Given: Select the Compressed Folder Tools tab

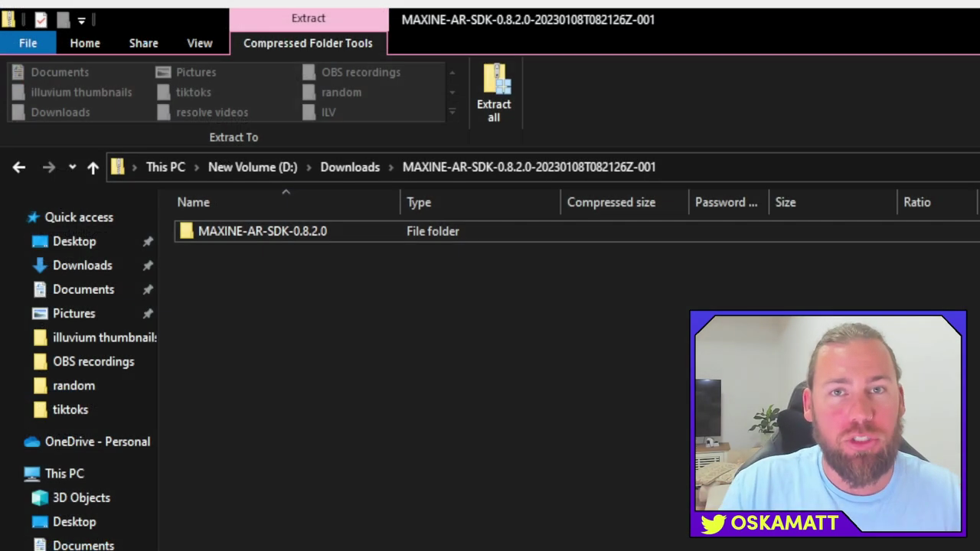Looking at the screenshot, I should click(x=308, y=44).
